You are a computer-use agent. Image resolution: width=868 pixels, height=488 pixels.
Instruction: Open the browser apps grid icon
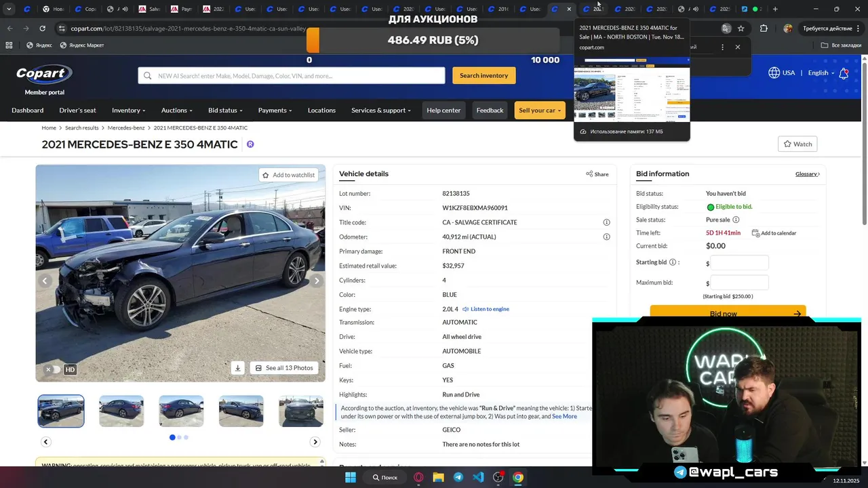pyautogui.click(x=9, y=45)
